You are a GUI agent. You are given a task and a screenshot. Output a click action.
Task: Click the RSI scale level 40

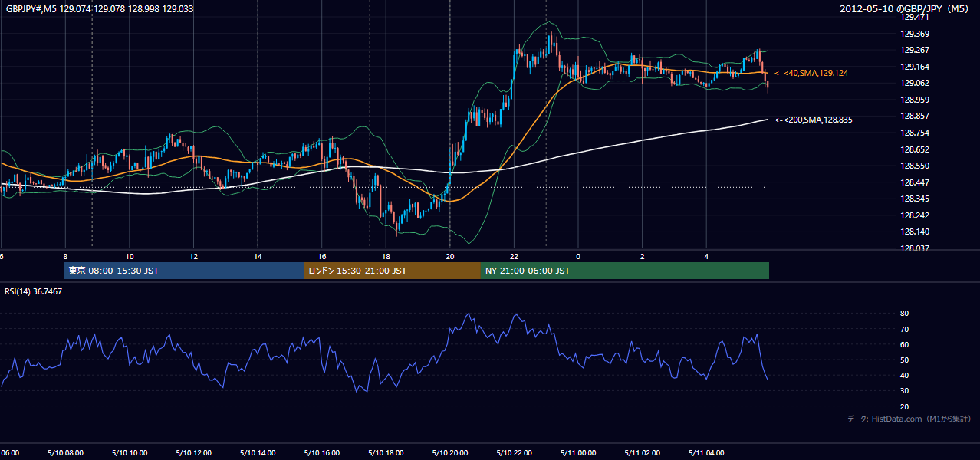point(905,375)
